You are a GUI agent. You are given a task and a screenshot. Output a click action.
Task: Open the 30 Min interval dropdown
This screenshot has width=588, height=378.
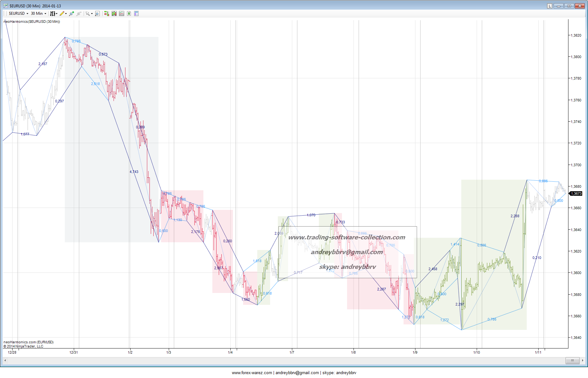coord(38,13)
